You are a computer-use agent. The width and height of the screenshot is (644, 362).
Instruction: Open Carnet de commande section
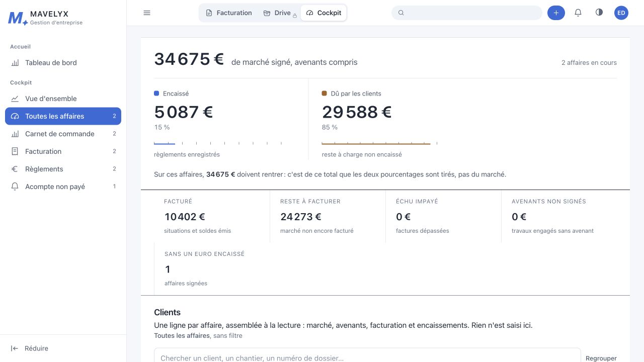[x=63, y=134]
